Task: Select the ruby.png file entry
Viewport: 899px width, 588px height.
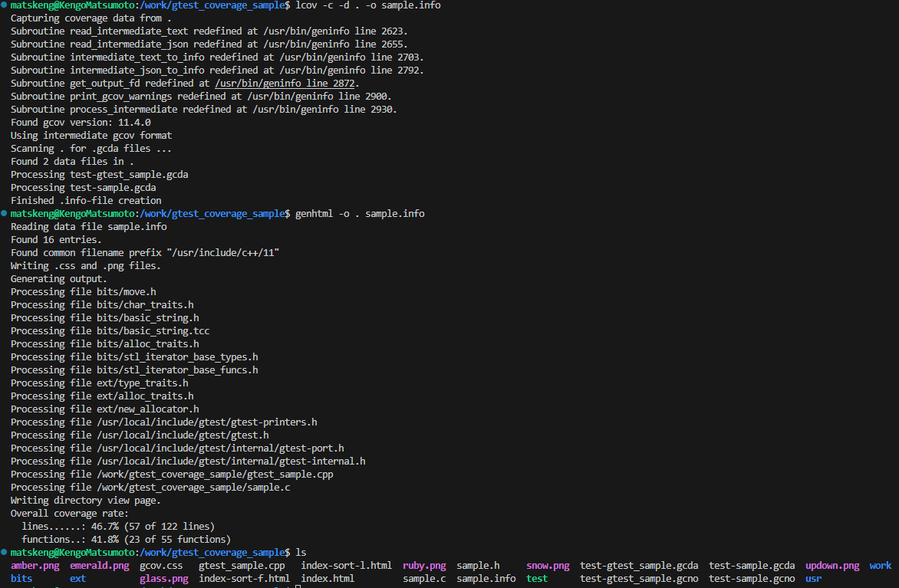Action: [x=424, y=565]
